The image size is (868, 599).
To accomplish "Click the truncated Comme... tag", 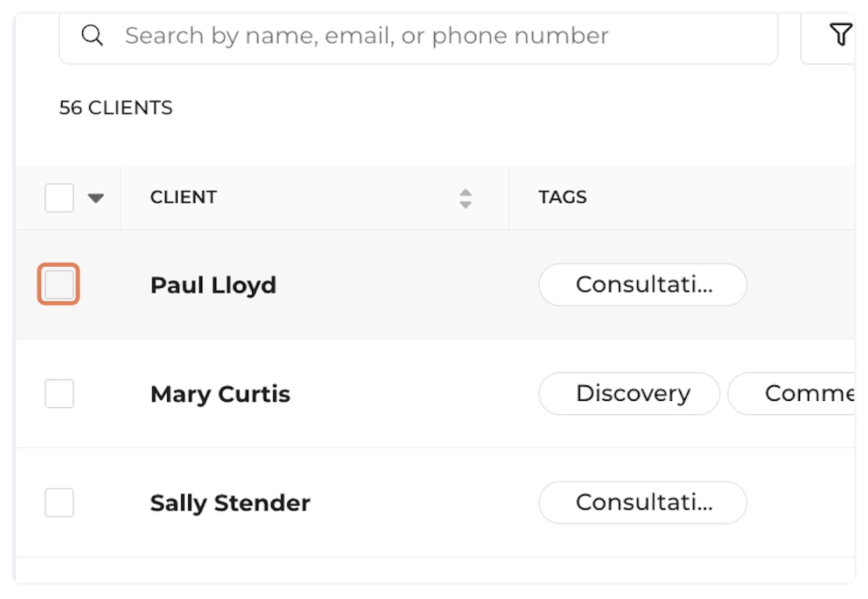I will pos(804,394).
